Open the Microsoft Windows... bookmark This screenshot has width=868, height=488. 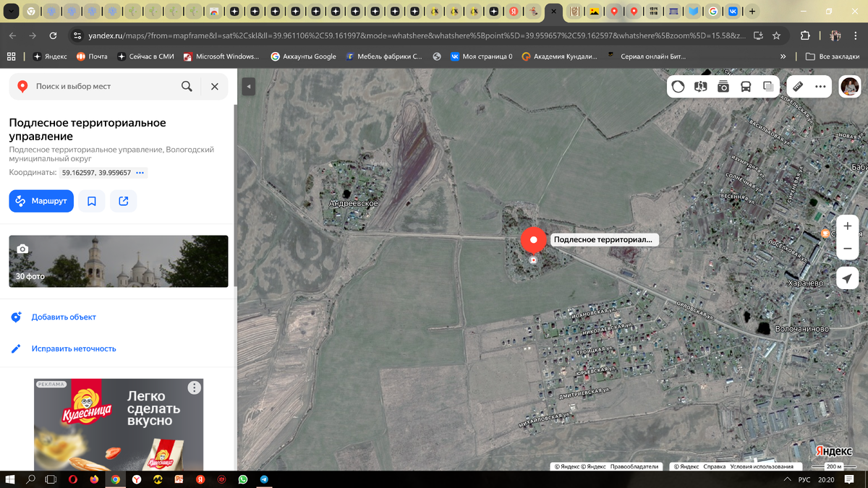pos(222,56)
